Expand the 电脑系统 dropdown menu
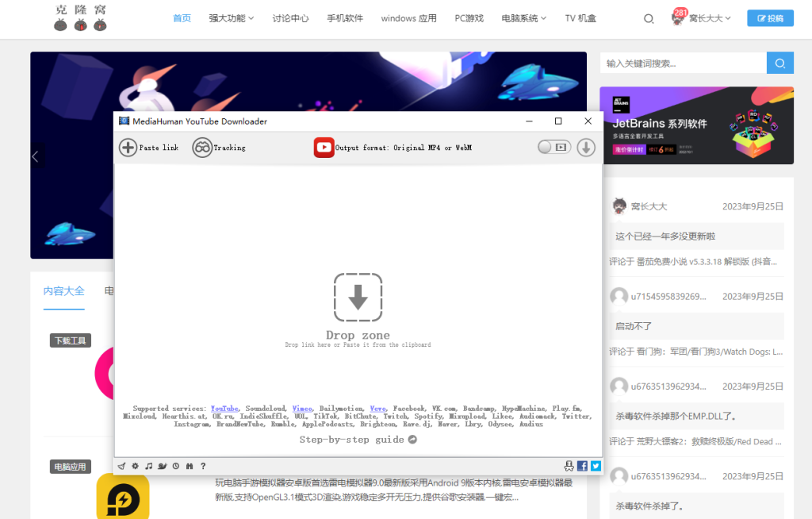 (x=523, y=18)
